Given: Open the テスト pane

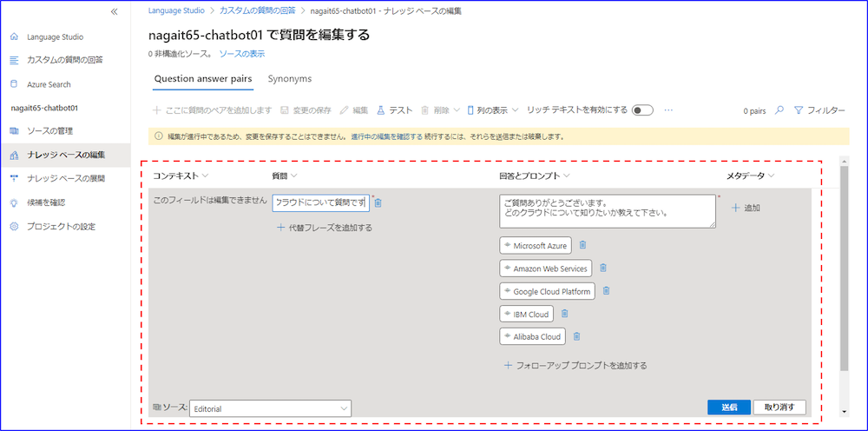Looking at the screenshot, I should (395, 110).
